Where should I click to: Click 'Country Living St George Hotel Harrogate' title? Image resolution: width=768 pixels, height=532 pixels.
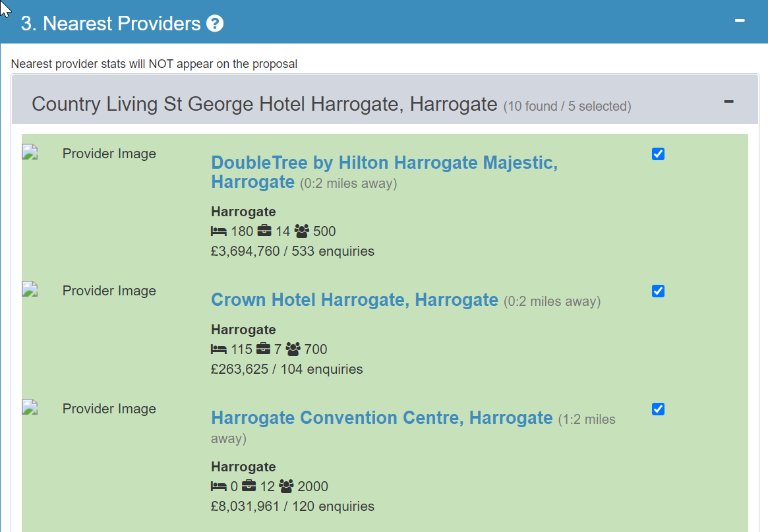click(x=264, y=104)
